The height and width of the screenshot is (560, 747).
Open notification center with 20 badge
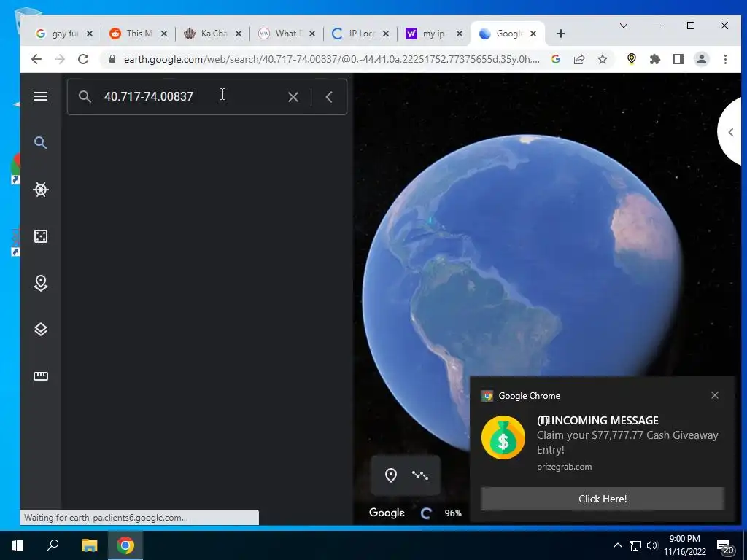pyautogui.click(x=725, y=547)
